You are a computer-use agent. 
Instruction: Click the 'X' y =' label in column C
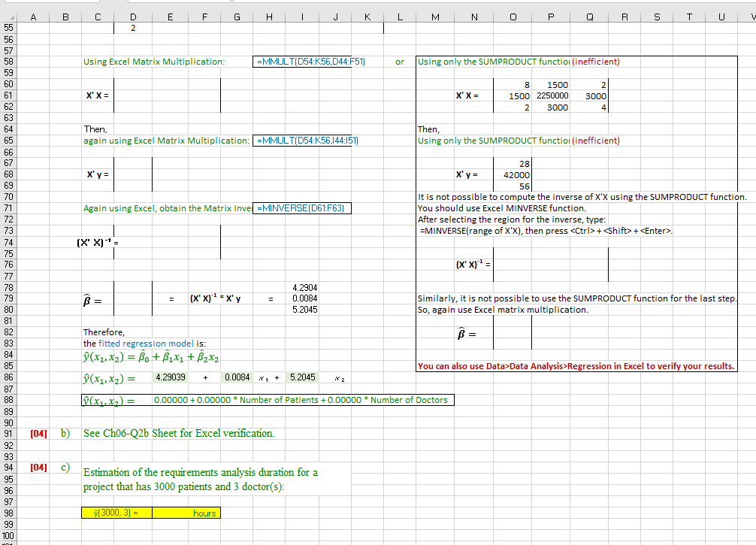[98, 174]
